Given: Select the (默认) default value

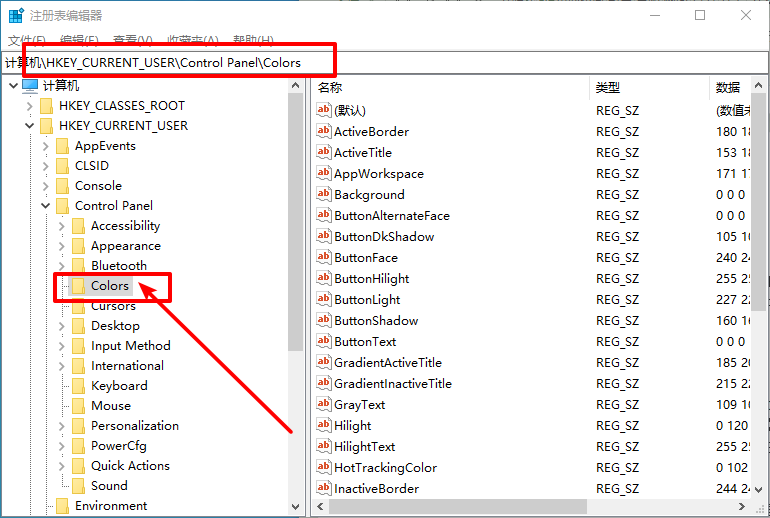Looking at the screenshot, I should pyautogui.click(x=350, y=110).
